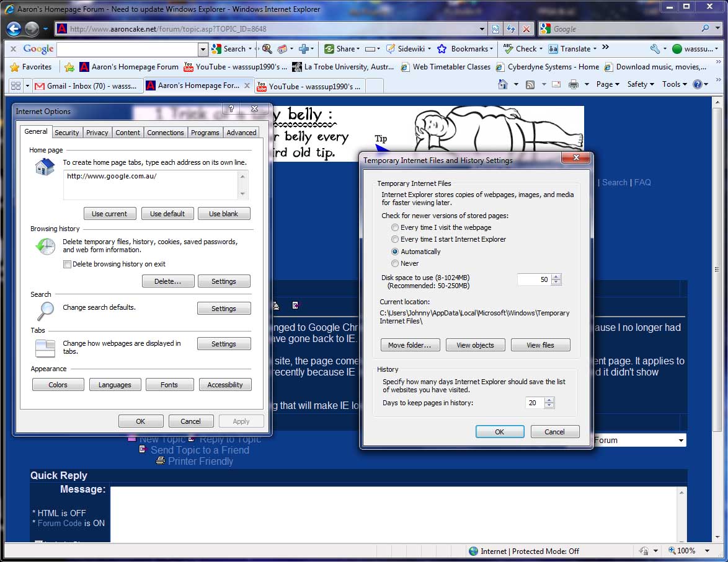Expand the Page menu dropdown
The height and width of the screenshot is (562, 728).
(607, 85)
